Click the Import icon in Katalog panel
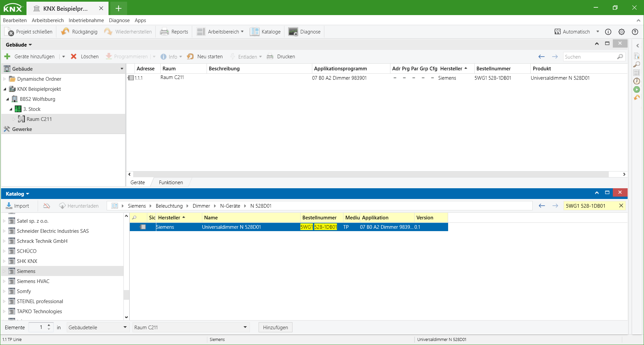Viewport: 644px width, 345px height. 9,206
